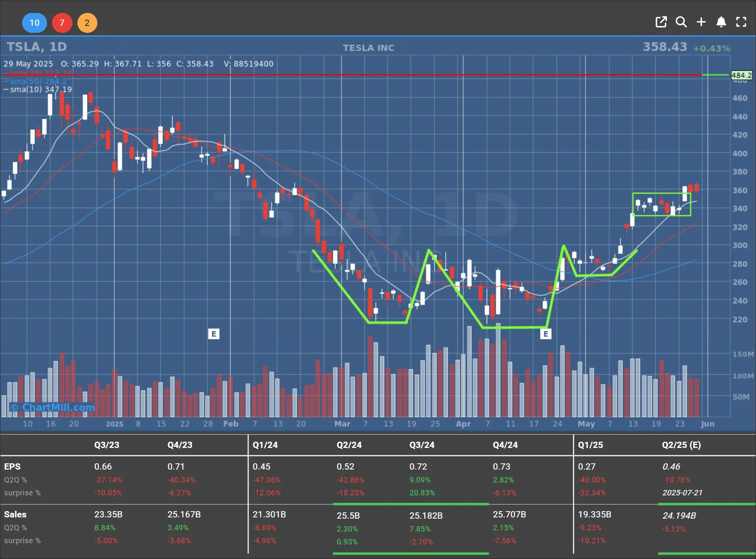
Task: Click the 29 May 2025 date readout
Action: pyautogui.click(x=28, y=64)
